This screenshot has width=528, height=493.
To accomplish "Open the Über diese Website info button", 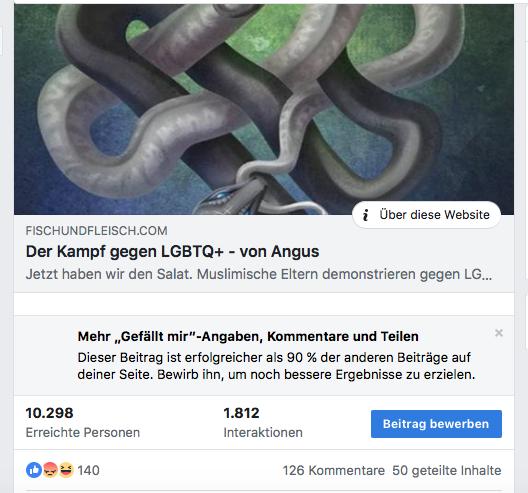I will click(x=426, y=215).
